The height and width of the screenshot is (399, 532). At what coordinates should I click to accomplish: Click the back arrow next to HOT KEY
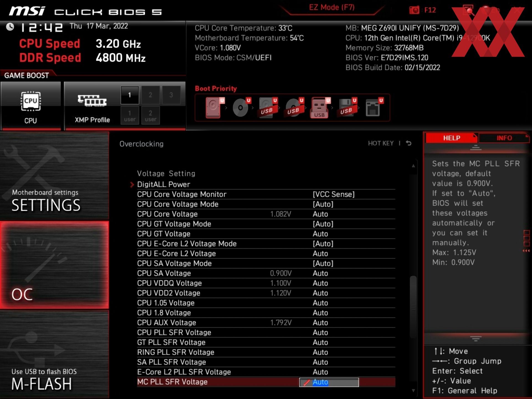(409, 143)
